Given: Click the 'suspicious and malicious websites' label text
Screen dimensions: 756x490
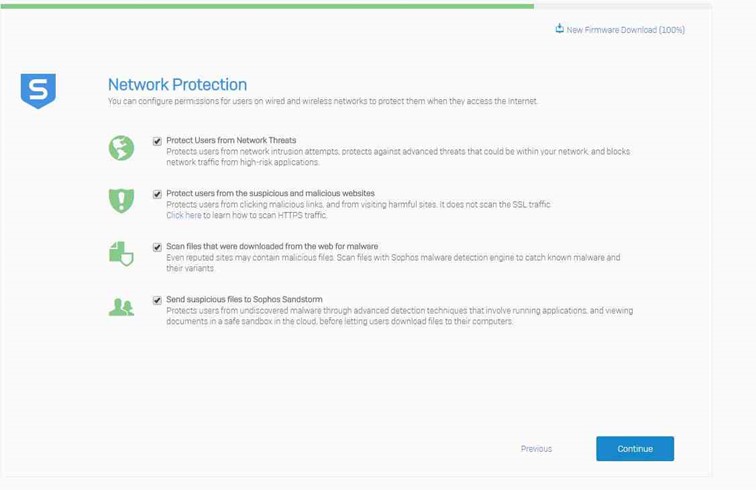Looking at the screenshot, I should [270, 193].
